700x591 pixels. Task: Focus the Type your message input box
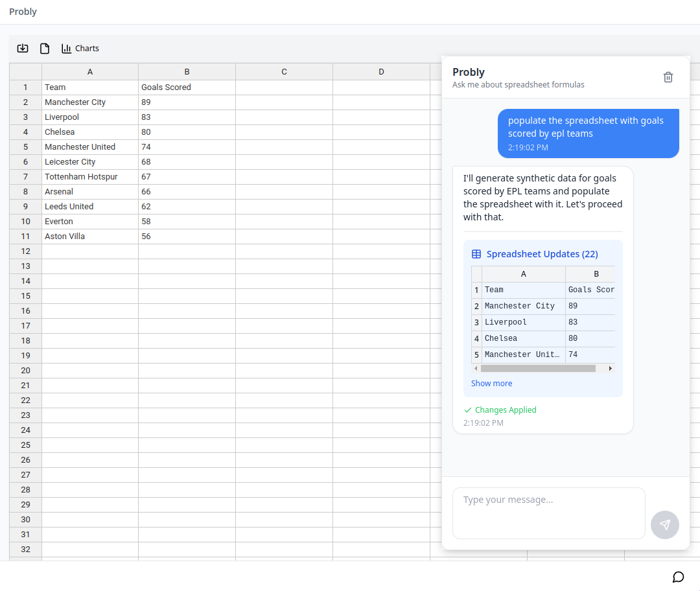549,513
